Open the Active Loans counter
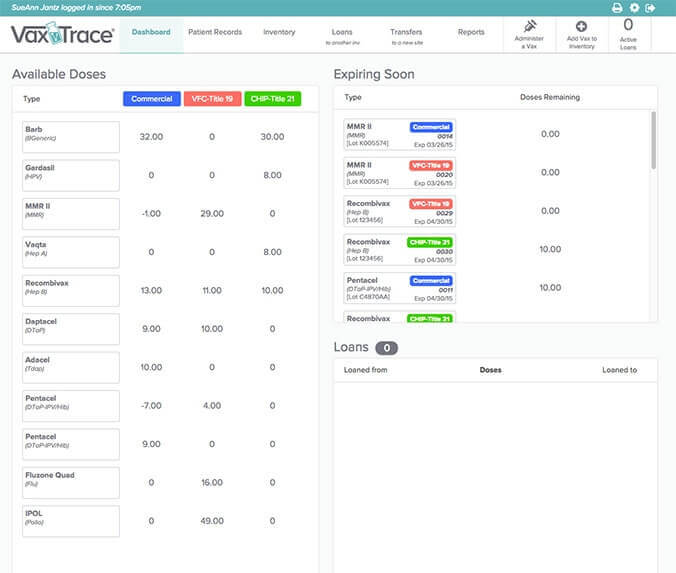This screenshot has width=676, height=573. pyautogui.click(x=628, y=33)
